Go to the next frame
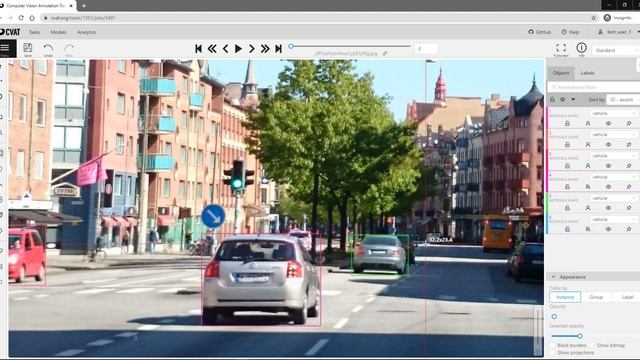Image resolution: width=640 pixels, height=360 pixels. (x=251, y=49)
